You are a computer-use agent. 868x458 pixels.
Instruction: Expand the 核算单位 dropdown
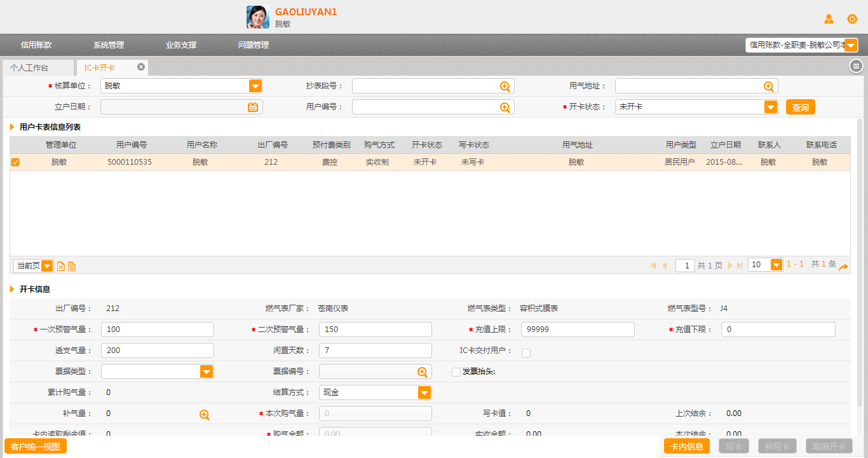point(255,87)
